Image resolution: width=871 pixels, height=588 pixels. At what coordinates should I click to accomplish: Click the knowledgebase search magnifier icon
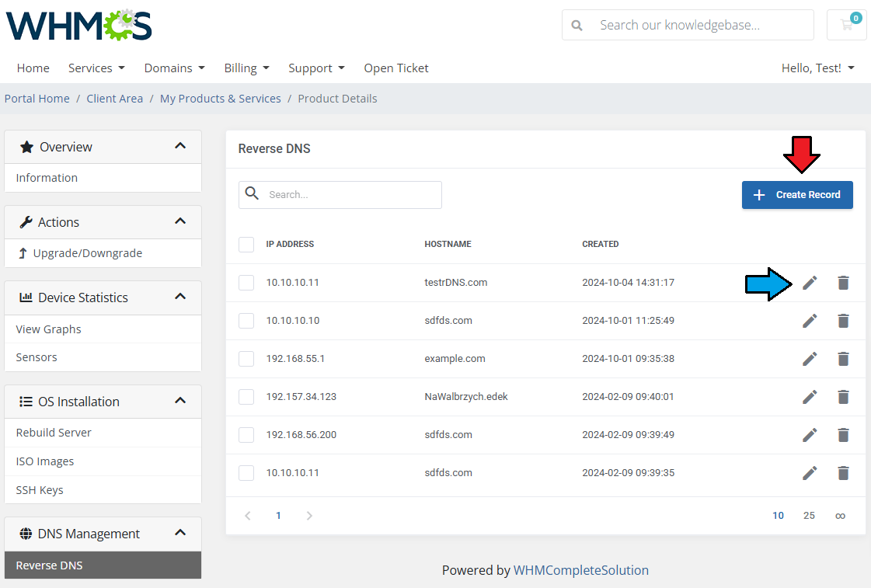[577, 25]
